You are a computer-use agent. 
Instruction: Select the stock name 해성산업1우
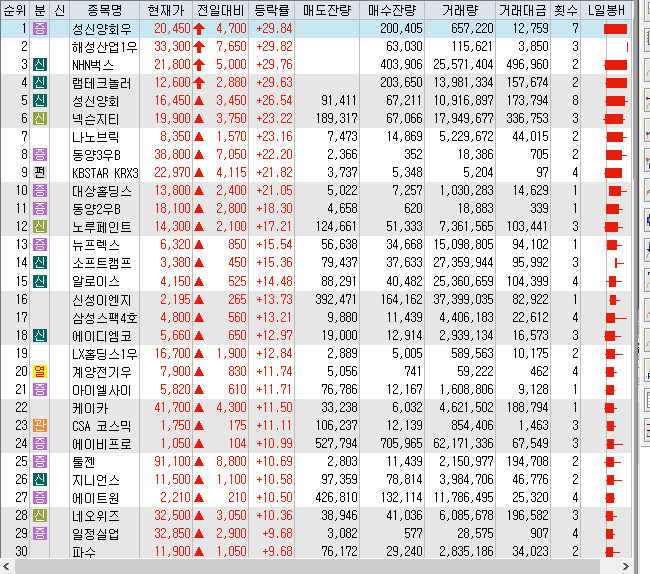coord(104,47)
